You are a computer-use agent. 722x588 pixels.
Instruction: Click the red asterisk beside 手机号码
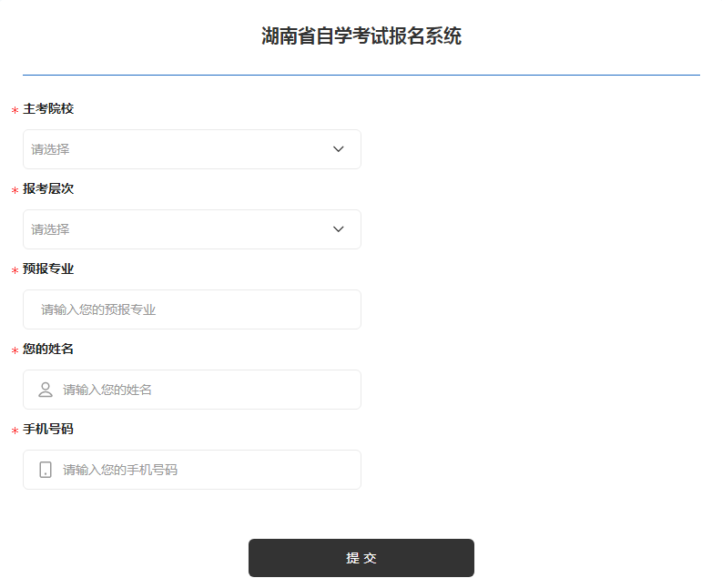pyautogui.click(x=15, y=431)
